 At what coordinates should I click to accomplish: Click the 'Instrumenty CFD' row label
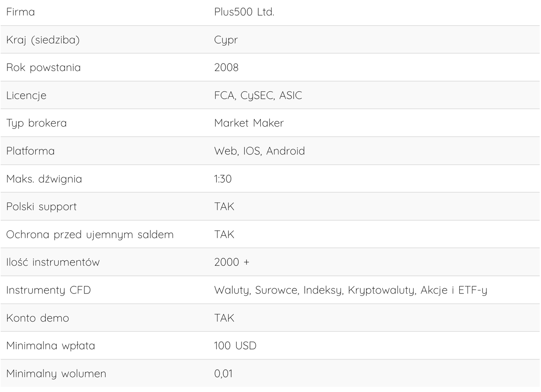48,290
